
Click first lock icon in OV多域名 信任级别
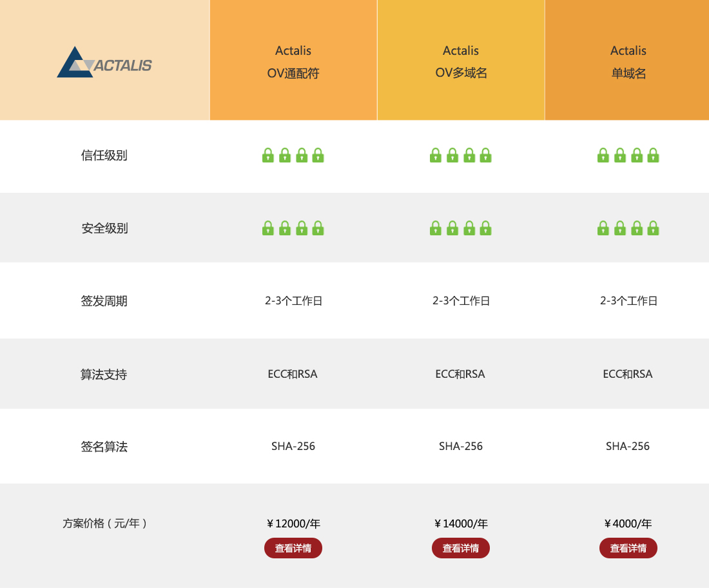[436, 155]
